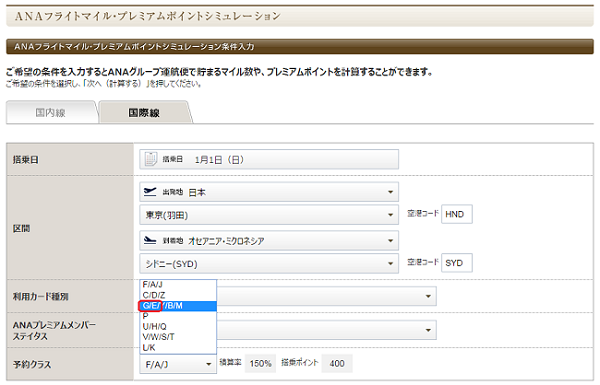Click the 搭乗ポイント 400 value

[337, 364]
